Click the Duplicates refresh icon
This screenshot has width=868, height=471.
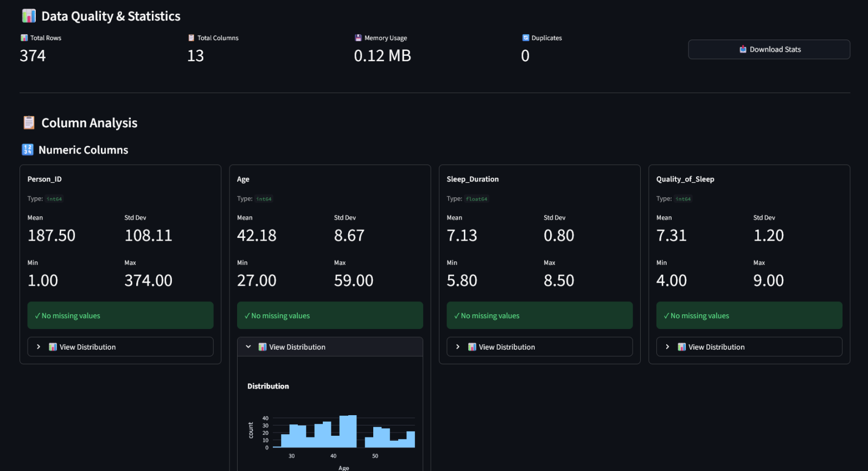click(x=525, y=38)
